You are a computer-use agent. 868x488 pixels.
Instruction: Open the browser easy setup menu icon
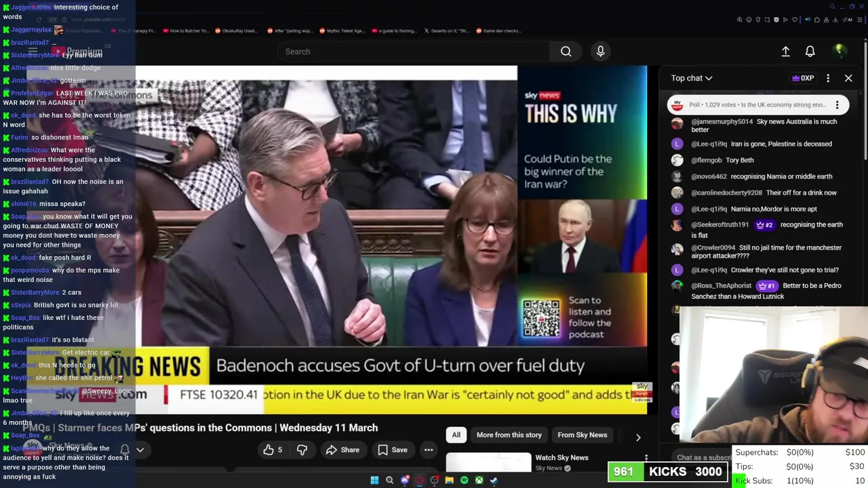(x=859, y=20)
